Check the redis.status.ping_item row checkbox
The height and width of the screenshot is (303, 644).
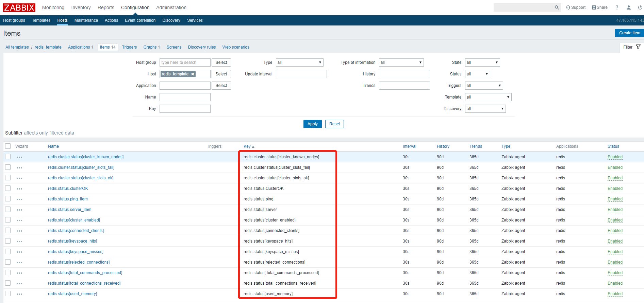8,199
